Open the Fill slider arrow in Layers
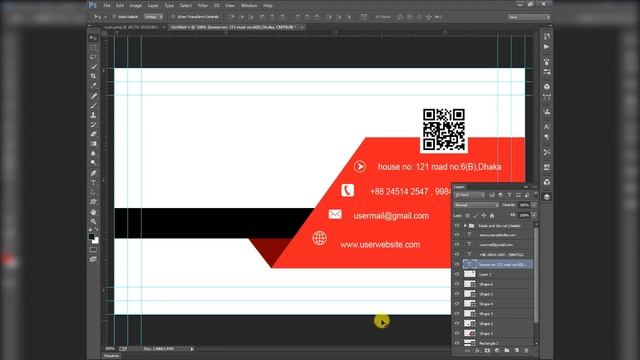The height and width of the screenshot is (360, 640). [534, 215]
